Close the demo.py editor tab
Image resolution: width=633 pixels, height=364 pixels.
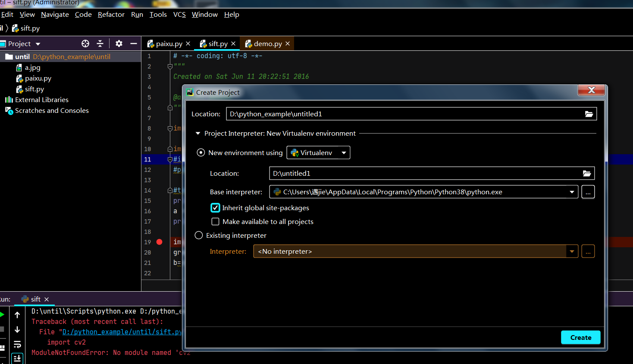(288, 44)
